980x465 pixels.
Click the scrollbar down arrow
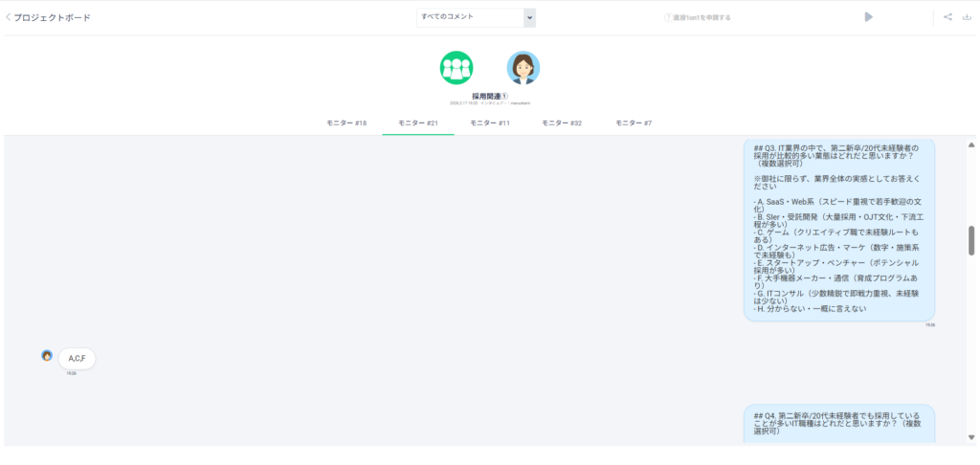pos(971,437)
